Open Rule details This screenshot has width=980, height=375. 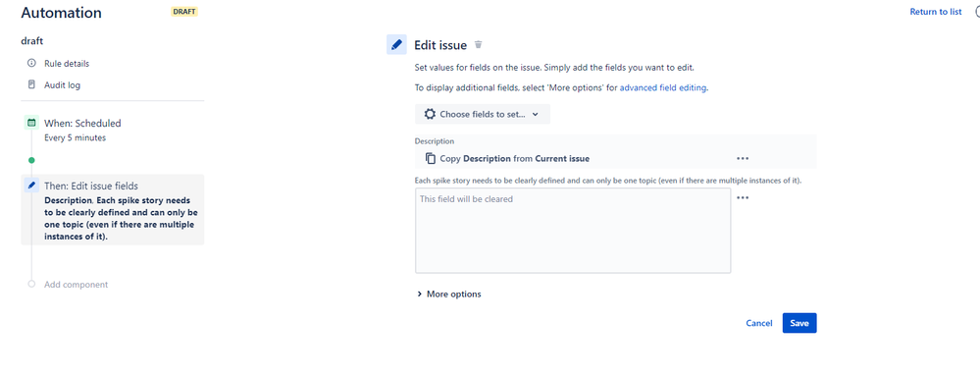tap(67, 63)
